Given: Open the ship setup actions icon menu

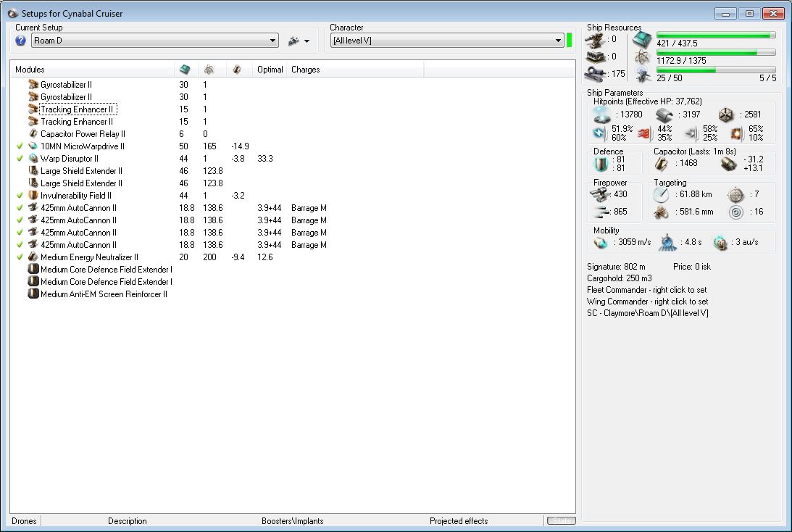Looking at the screenshot, I should pos(293,41).
